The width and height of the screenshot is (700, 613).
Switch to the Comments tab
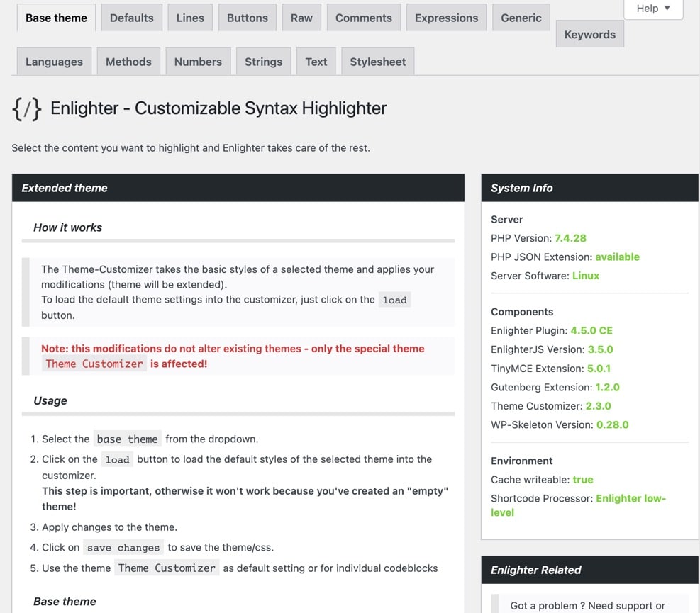364,18
